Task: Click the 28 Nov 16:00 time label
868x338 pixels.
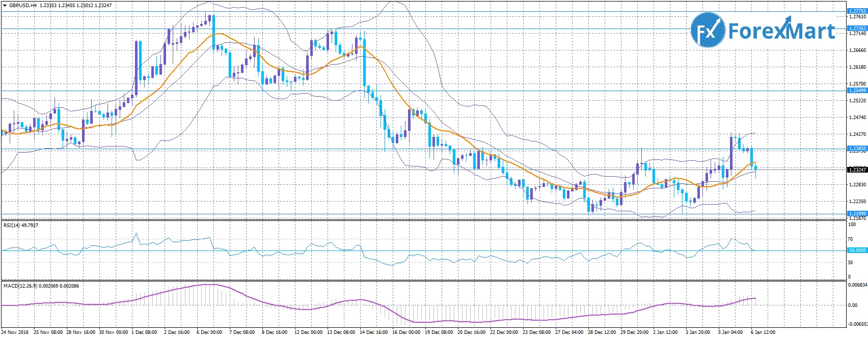Action: coord(81,332)
